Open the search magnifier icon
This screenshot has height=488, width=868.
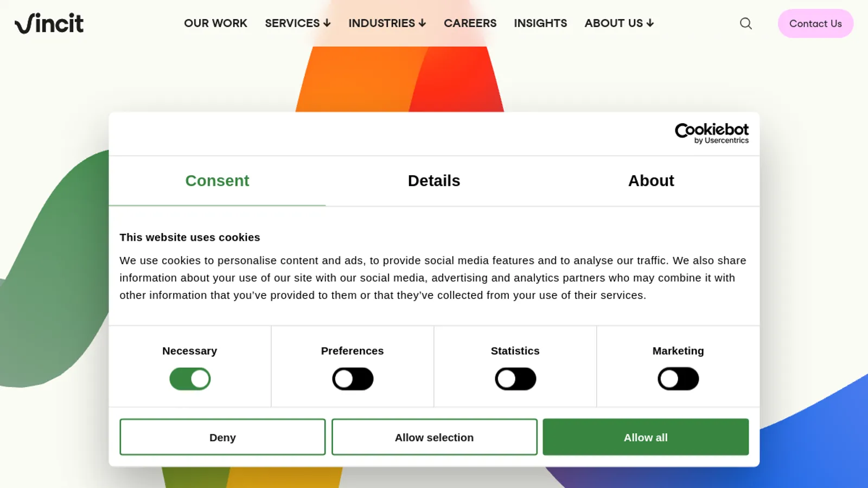(746, 23)
